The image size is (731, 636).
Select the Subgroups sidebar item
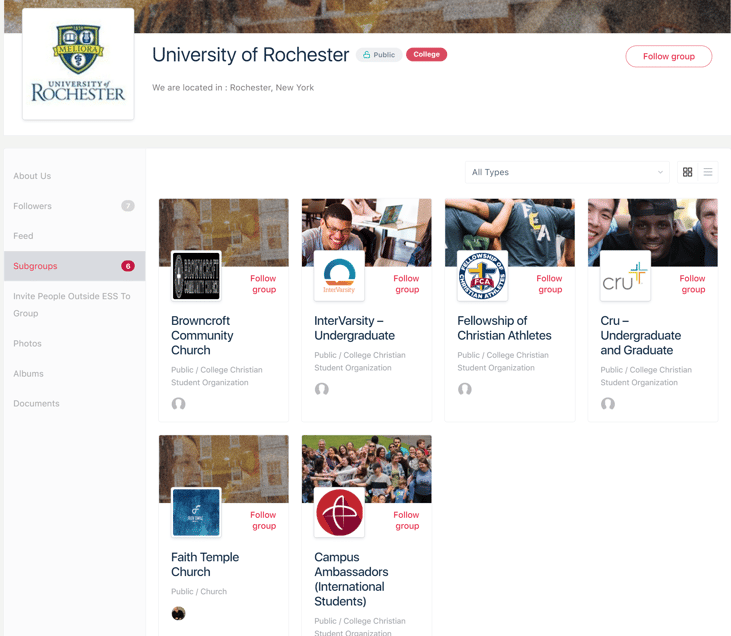75,266
